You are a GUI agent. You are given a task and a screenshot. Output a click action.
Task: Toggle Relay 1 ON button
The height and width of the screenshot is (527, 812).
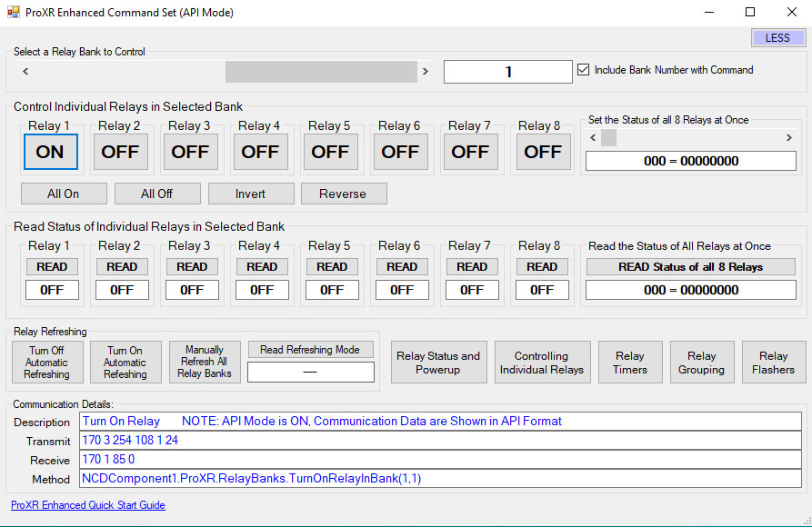point(51,152)
